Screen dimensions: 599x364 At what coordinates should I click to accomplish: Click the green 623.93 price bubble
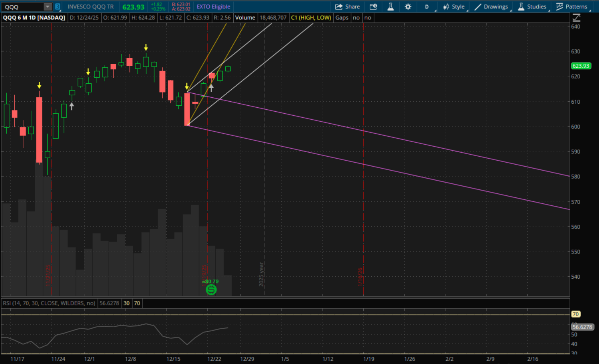581,66
